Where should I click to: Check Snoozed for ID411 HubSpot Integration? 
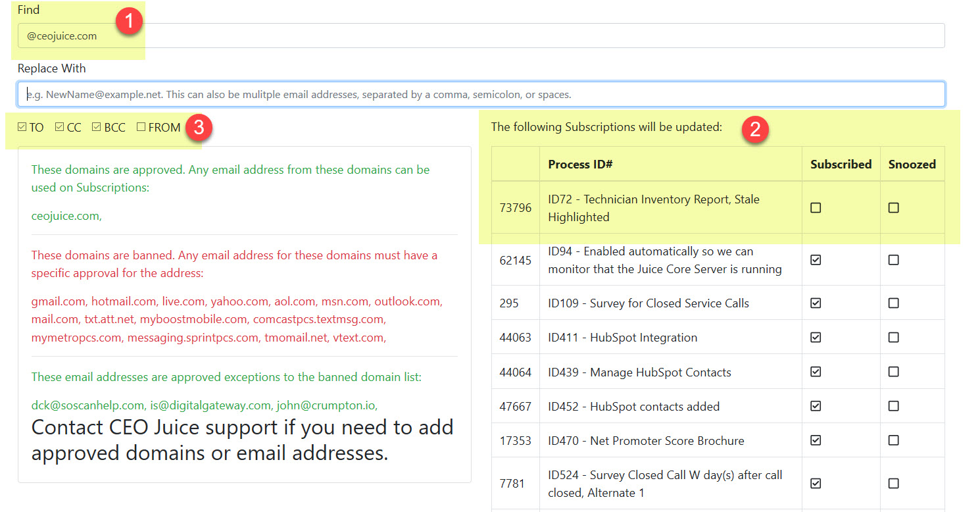[893, 338]
